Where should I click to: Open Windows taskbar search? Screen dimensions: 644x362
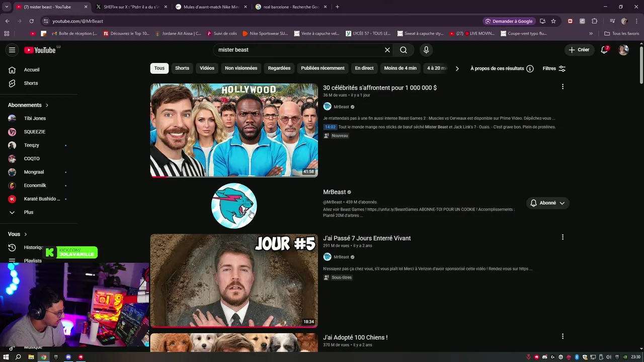[19, 357]
